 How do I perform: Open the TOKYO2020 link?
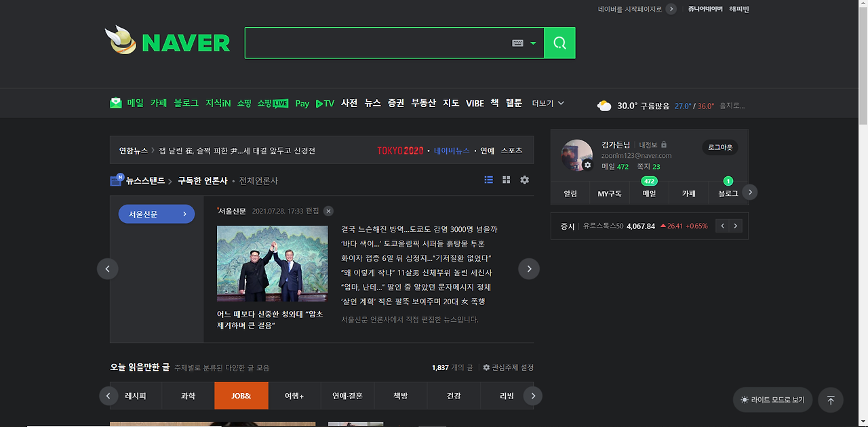[x=399, y=150]
